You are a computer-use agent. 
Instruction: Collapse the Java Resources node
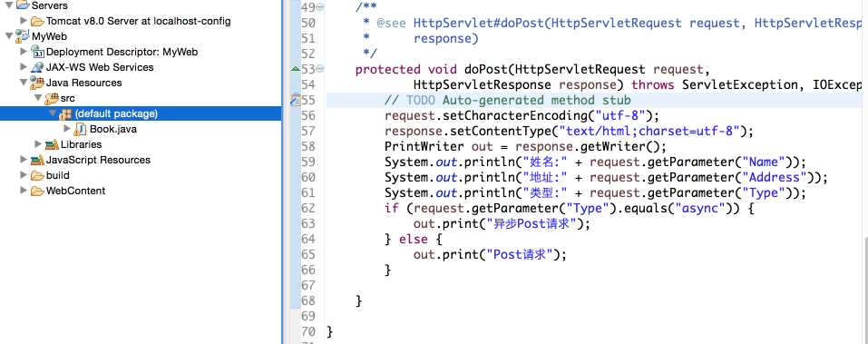point(24,83)
